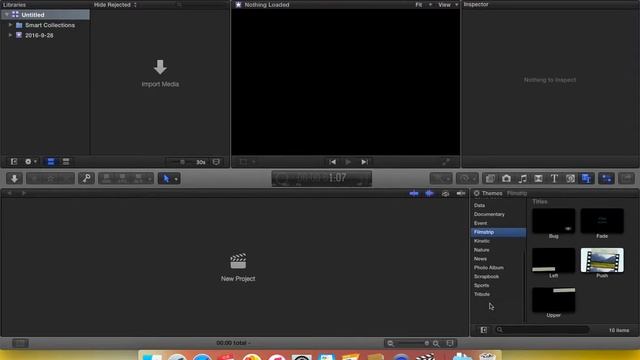Screen dimensions: 640x360
Task: Go forward in timeline history
Action: 24,193
